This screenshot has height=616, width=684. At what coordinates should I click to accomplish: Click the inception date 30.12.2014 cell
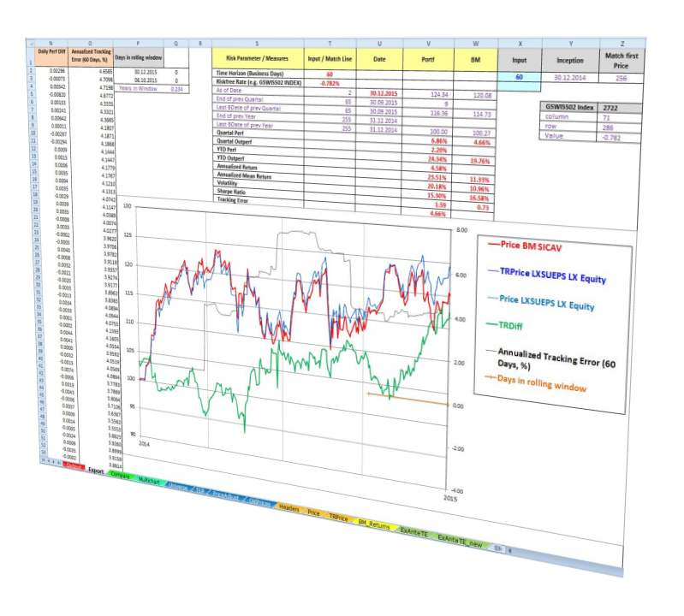[570, 78]
